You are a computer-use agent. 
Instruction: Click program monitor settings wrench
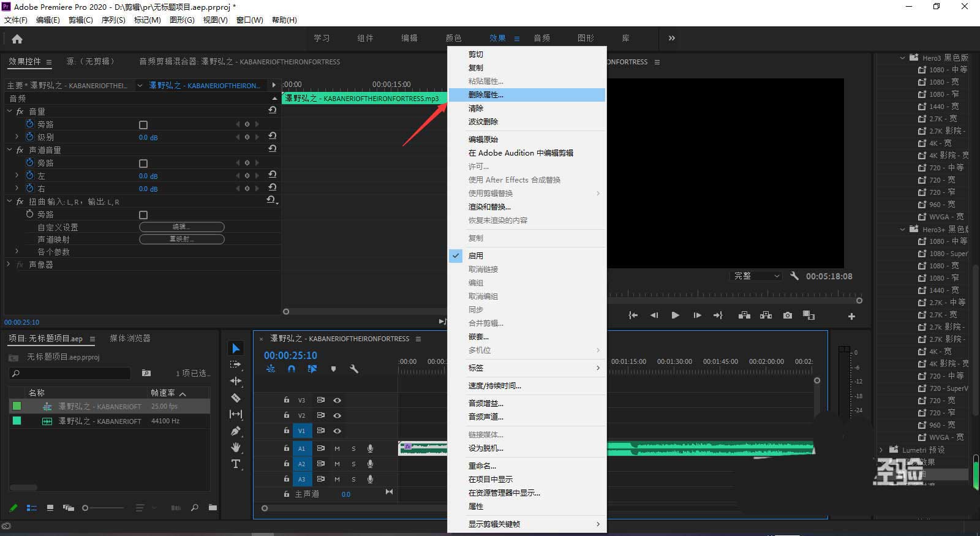tap(794, 276)
